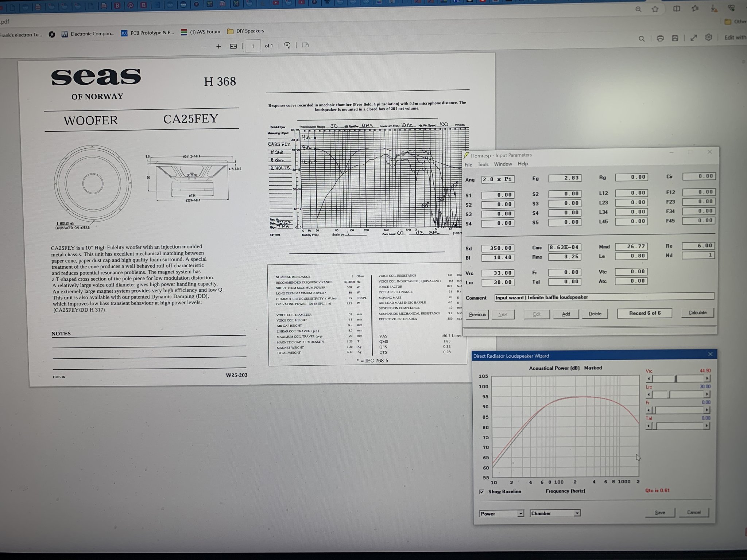The height and width of the screenshot is (560, 747).
Task: Click PDF page number field
Action: pos(253,46)
